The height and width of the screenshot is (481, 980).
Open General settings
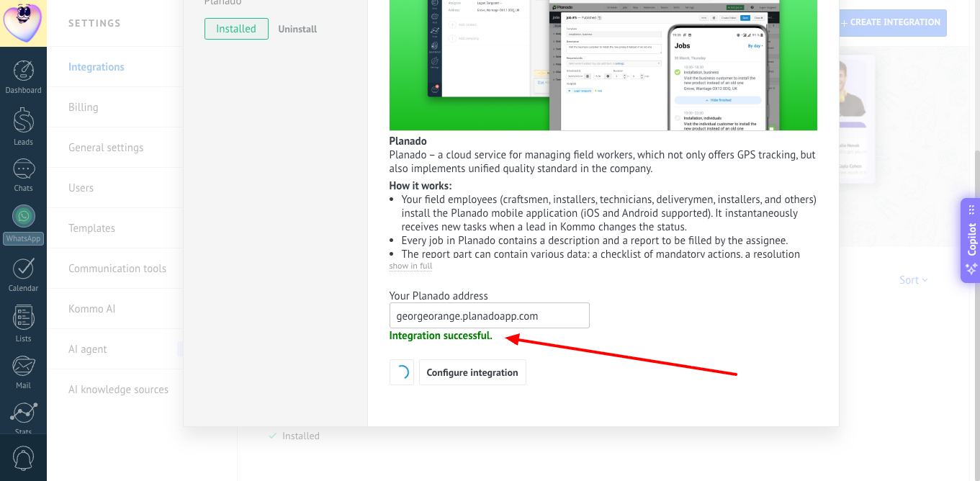tap(106, 148)
